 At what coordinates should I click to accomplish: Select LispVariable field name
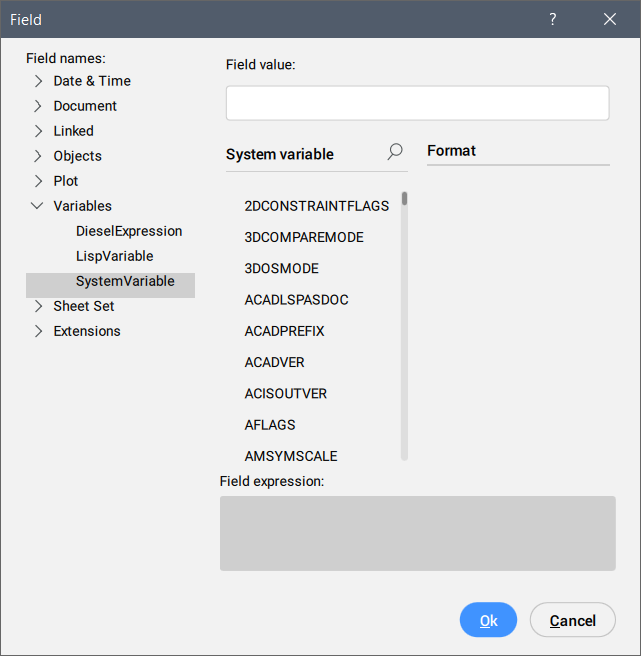click(114, 256)
